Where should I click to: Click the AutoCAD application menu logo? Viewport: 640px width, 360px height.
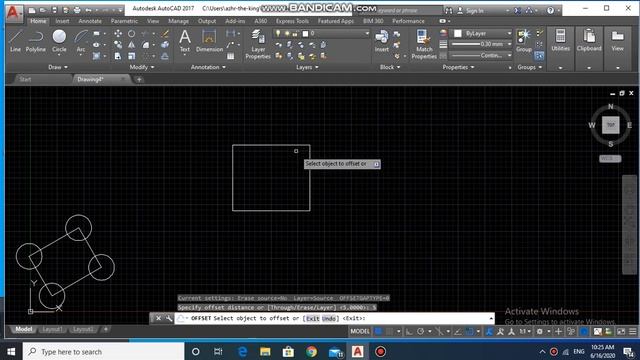click(x=13, y=12)
